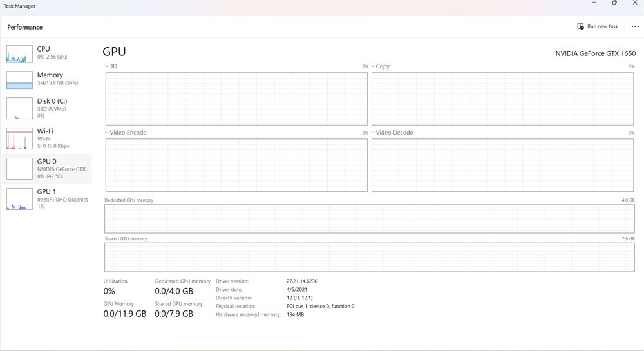Viewport: 644px width, 351px height.
Task: Click the Disk 0 mini graph thumbnail
Action: point(19,108)
